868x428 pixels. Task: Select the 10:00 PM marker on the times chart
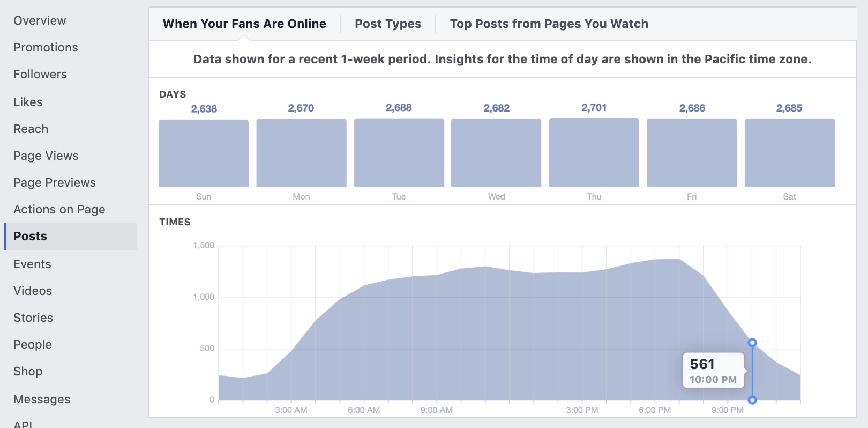(x=752, y=342)
